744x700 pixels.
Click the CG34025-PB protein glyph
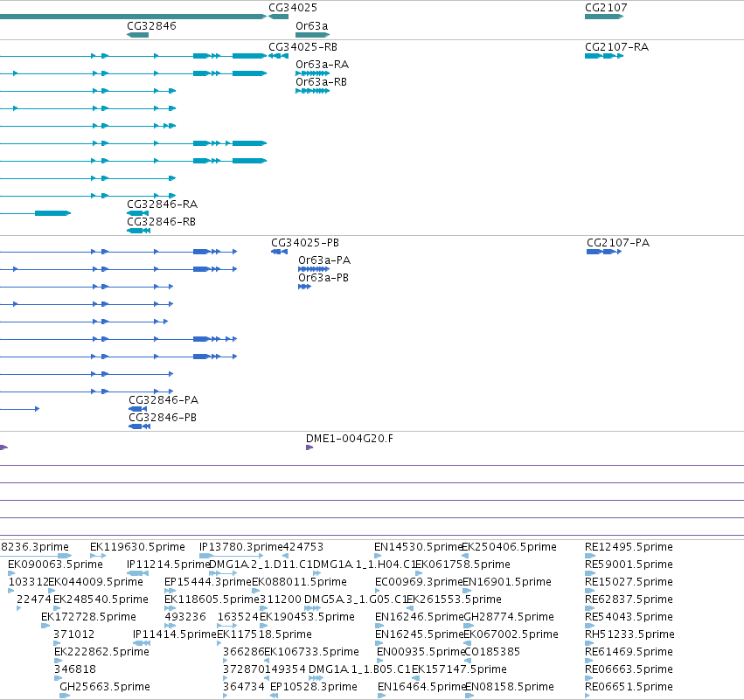[280, 252]
